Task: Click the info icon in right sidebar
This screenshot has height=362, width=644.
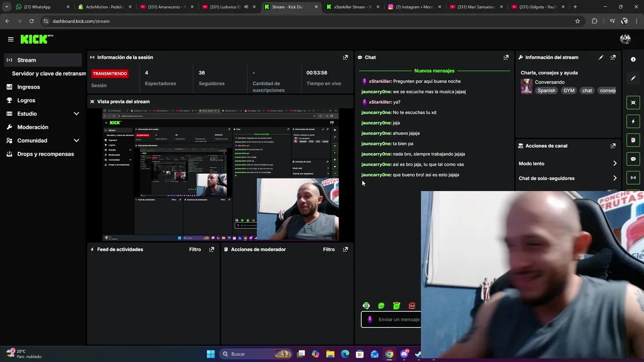Action: pyautogui.click(x=633, y=59)
